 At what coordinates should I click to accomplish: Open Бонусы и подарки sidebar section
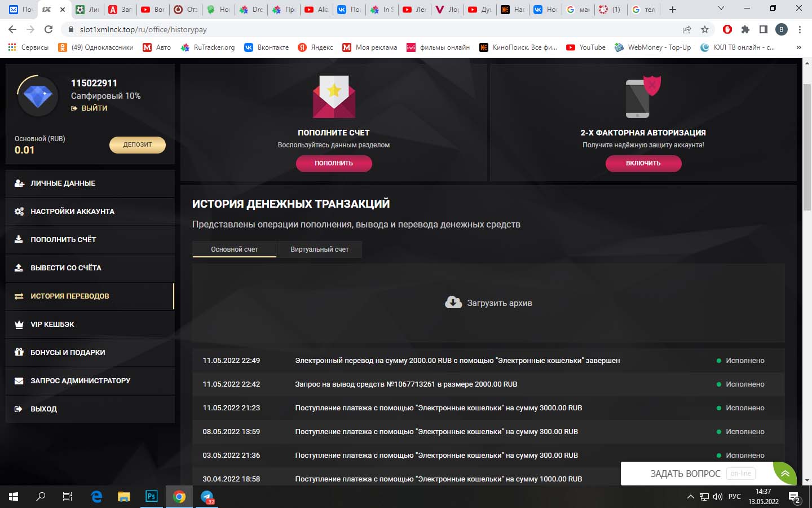(x=90, y=353)
